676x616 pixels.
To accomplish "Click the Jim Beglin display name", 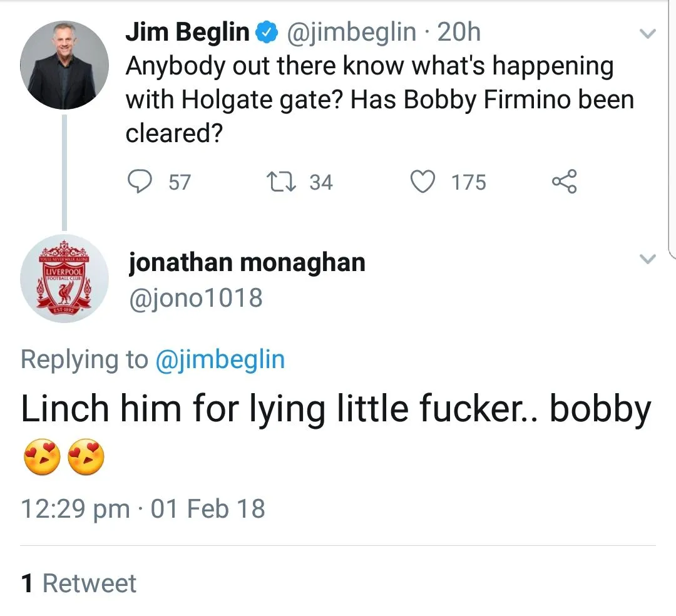I will [187, 32].
